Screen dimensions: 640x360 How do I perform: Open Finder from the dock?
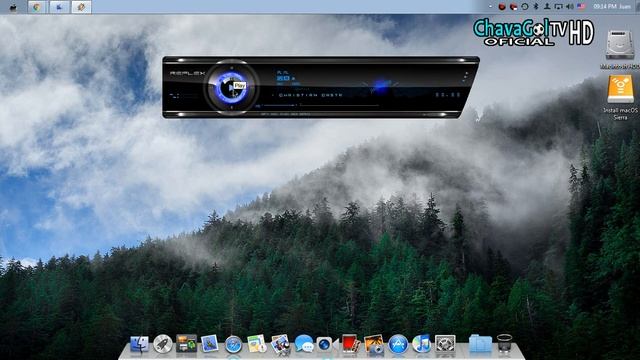click(x=139, y=344)
